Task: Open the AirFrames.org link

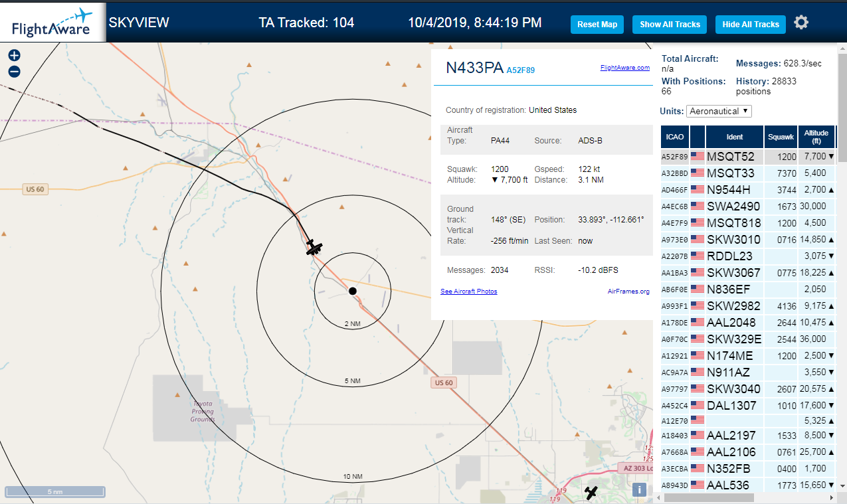Action: [628, 292]
